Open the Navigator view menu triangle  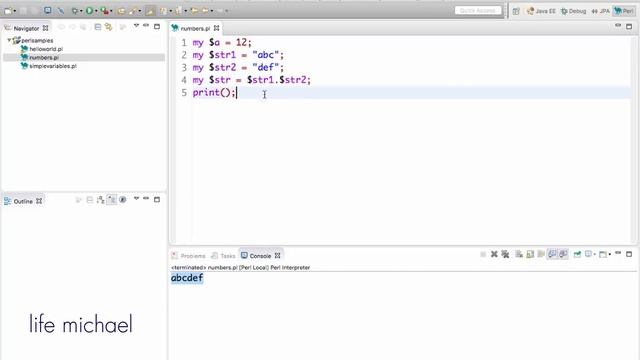[136, 26]
